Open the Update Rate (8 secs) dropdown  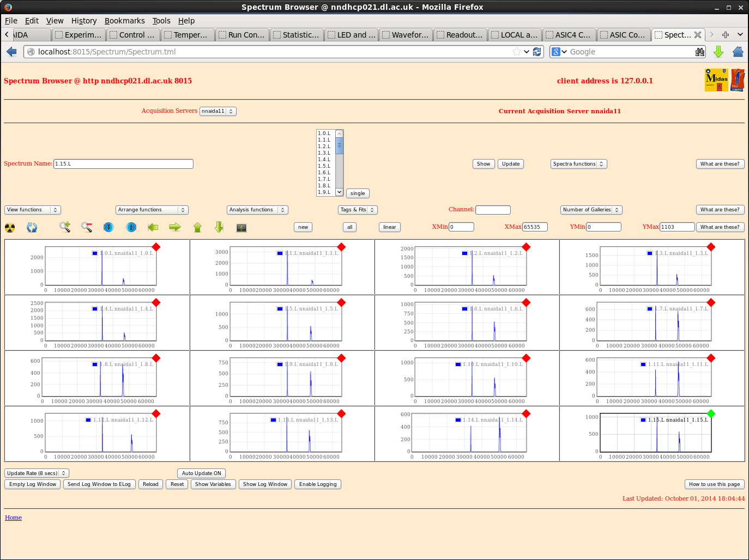pos(37,473)
